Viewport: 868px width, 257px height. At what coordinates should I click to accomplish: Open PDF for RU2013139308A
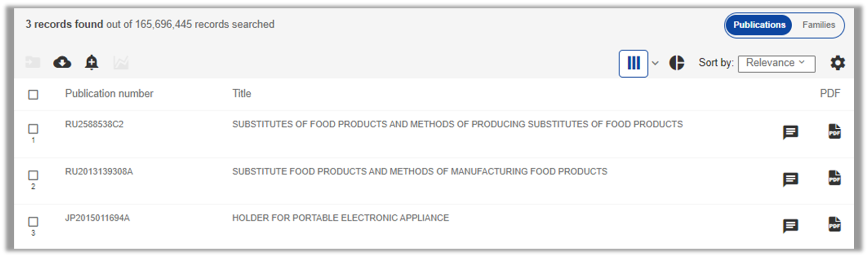coord(835,178)
